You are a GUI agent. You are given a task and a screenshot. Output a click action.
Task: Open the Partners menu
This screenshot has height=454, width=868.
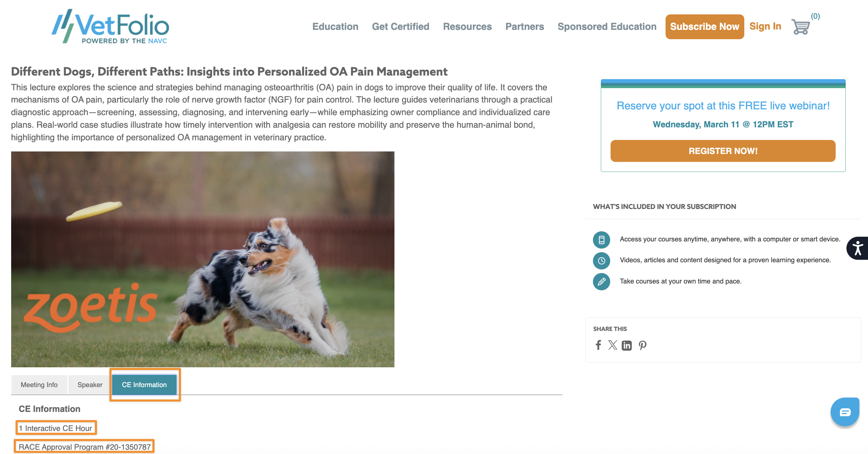point(525,27)
